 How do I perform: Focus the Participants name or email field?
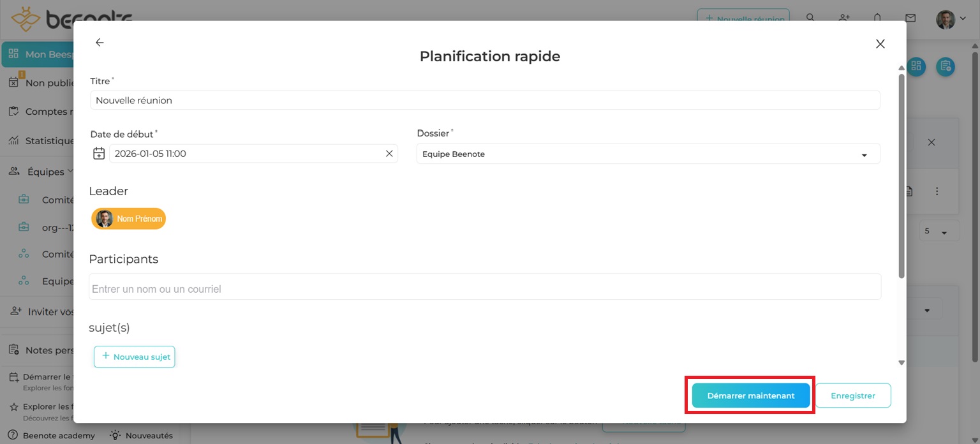485,288
